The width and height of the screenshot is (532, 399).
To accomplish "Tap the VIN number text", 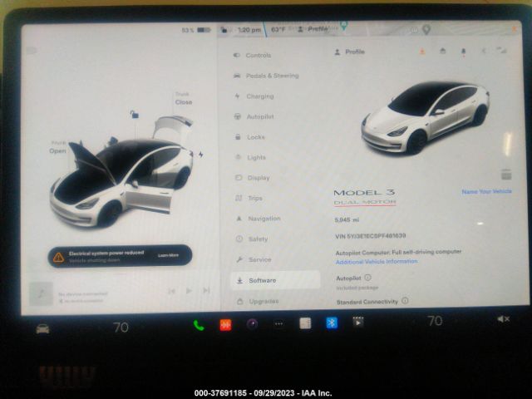I will click(x=371, y=236).
